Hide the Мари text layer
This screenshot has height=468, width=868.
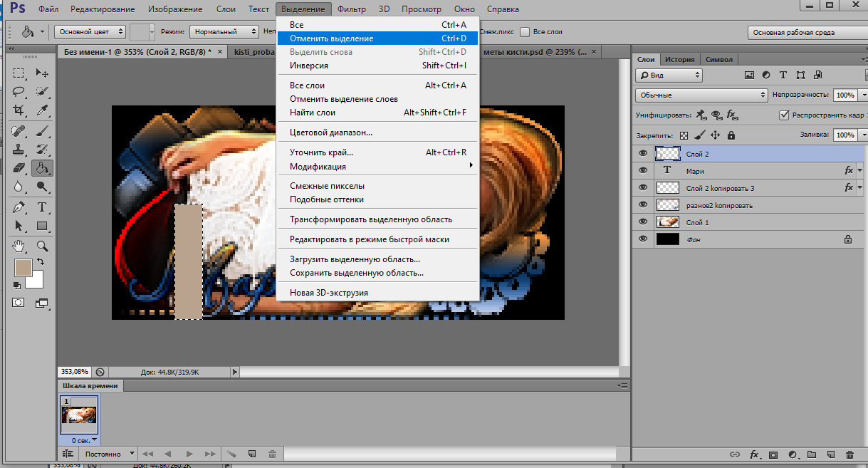pyautogui.click(x=643, y=170)
